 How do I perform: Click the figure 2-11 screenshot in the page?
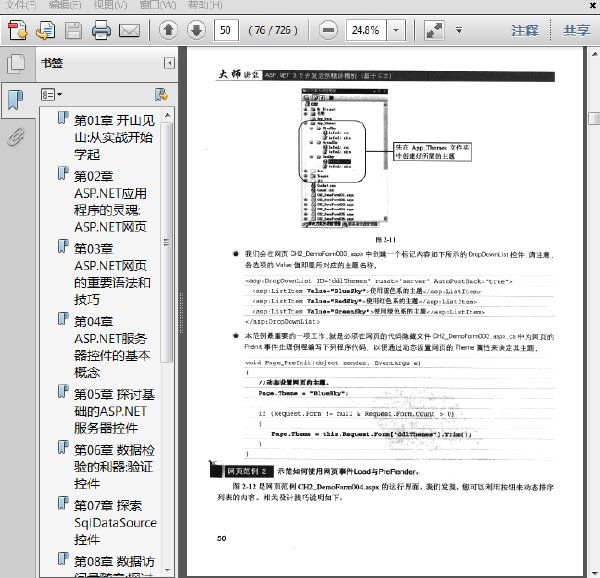[345, 158]
